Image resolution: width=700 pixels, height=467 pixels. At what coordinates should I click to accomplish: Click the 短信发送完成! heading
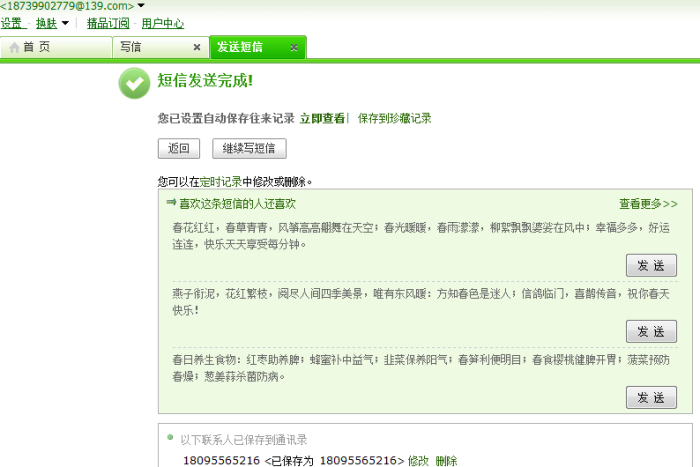pos(205,81)
